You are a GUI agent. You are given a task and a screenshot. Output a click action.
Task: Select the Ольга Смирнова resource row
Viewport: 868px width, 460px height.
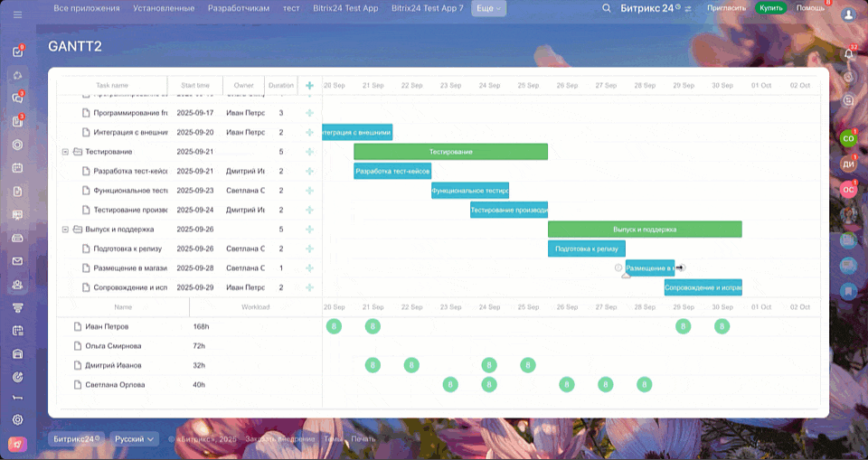tap(113, 346)
